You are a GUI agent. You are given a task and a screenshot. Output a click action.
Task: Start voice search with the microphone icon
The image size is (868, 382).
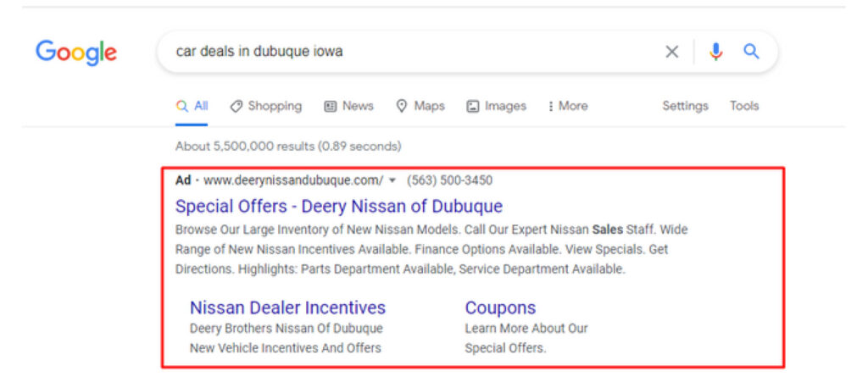coord(715,52)
